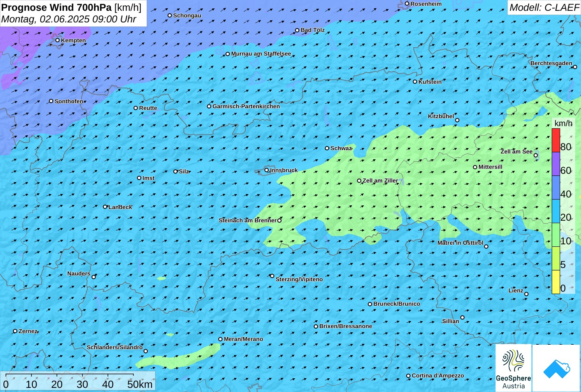Viewport: 581px width, 392px height.
Task: Select the "50km" scale bar label
Action: [140, 384]
